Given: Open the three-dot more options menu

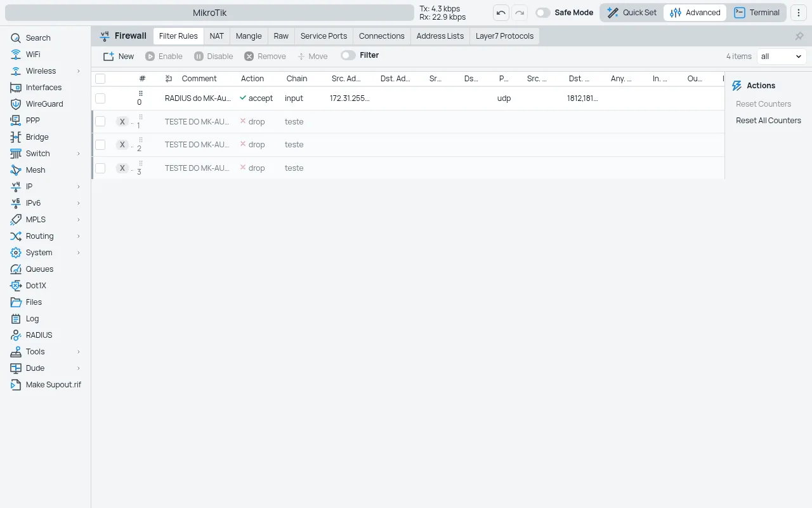Looking at the screenshot, I should (799, 13).
